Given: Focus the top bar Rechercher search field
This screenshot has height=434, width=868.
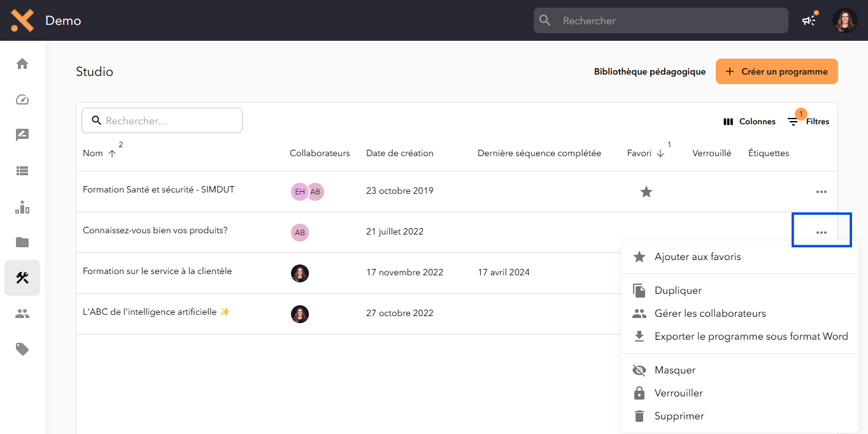Looking at the screenshot, I should [661, 20].
